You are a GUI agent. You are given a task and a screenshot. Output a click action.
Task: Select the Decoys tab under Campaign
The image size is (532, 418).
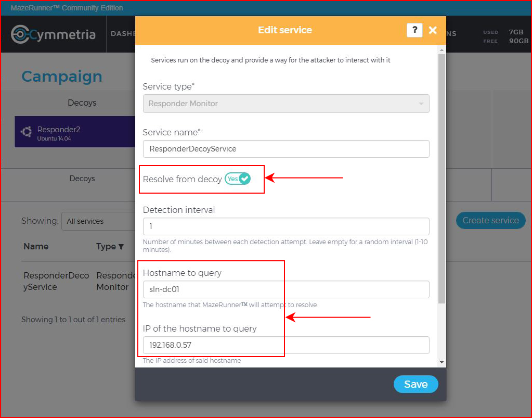click(x=82, y=103)
